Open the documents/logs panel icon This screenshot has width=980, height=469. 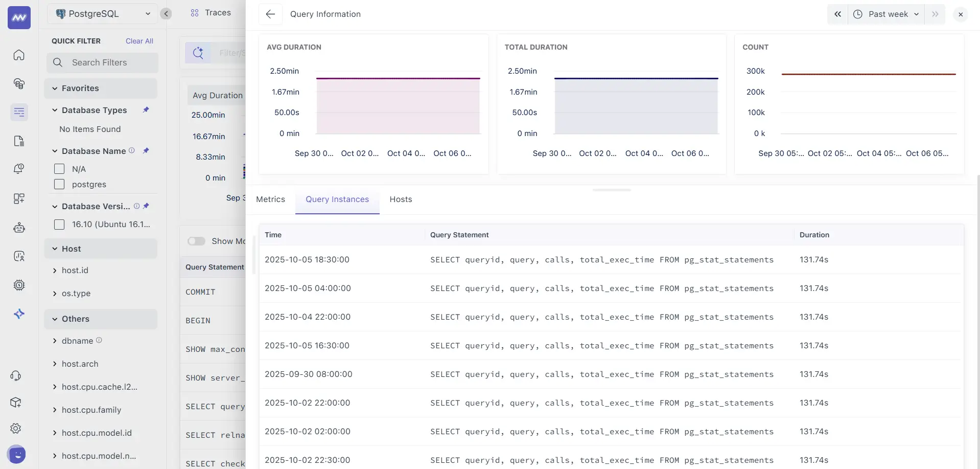coord(18,141)
